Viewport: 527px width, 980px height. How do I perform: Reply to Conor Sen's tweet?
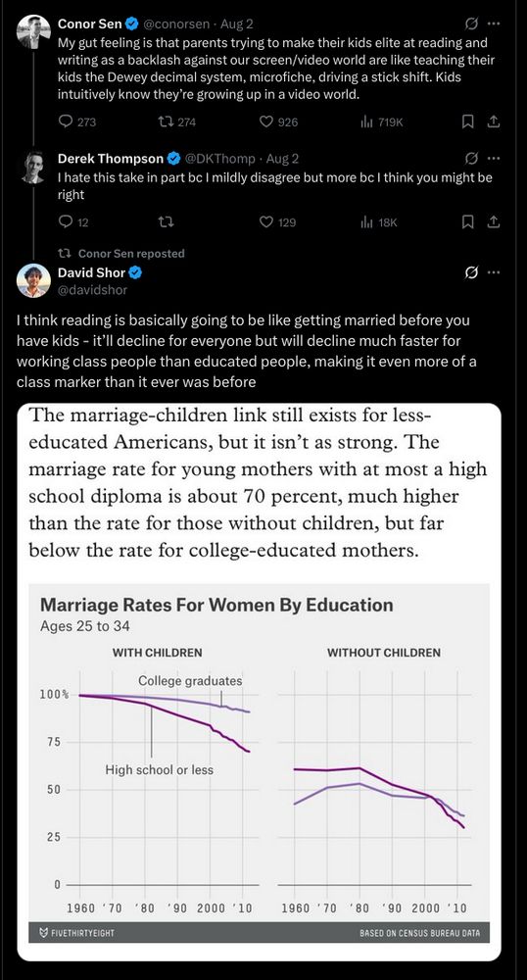77,122
